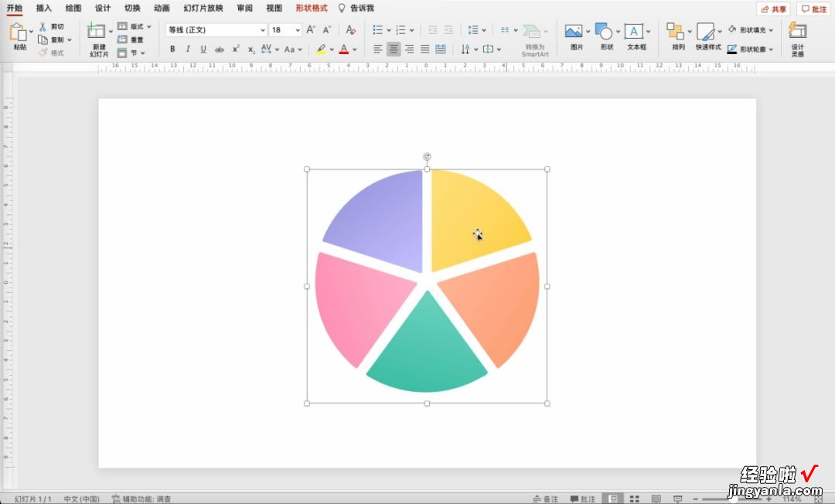835x504 pixels.
Task: Open the Transitions (切换) ribbon tab
Action: pos(132,8)
